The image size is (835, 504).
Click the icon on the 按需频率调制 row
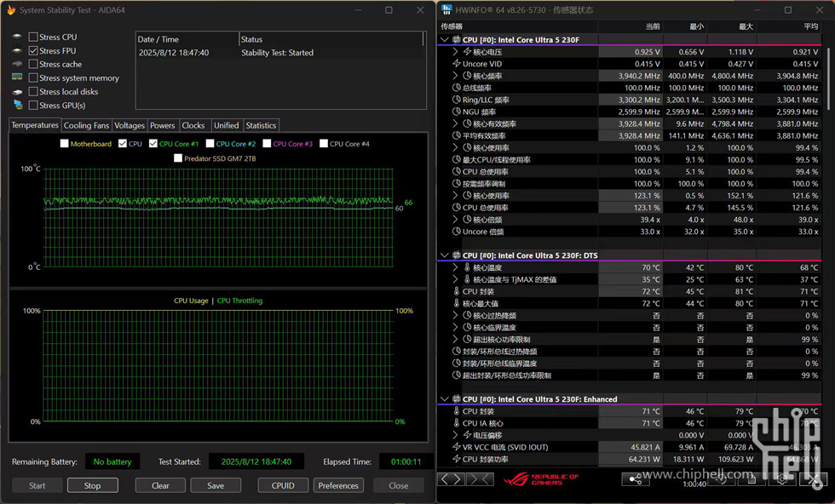pyautogui.click(x=457, y=184)
